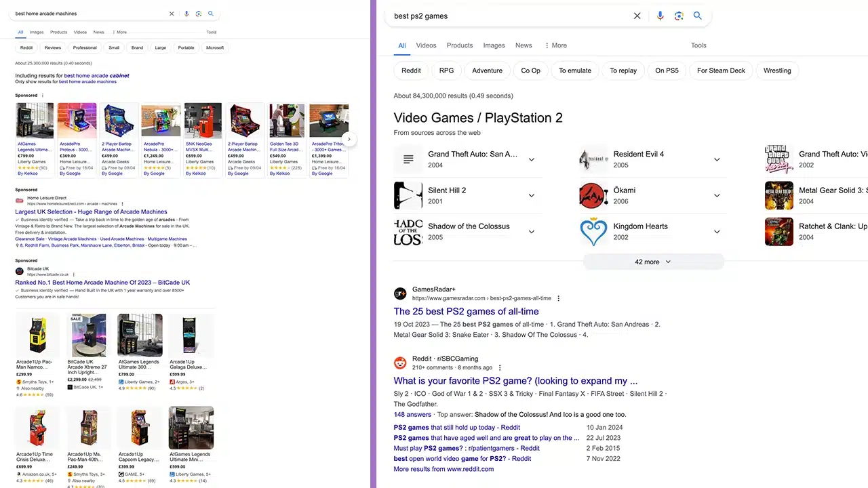The image size is (868, 488).
Task: Click microphone voice search in ps2 window
Action: [660, 16]
